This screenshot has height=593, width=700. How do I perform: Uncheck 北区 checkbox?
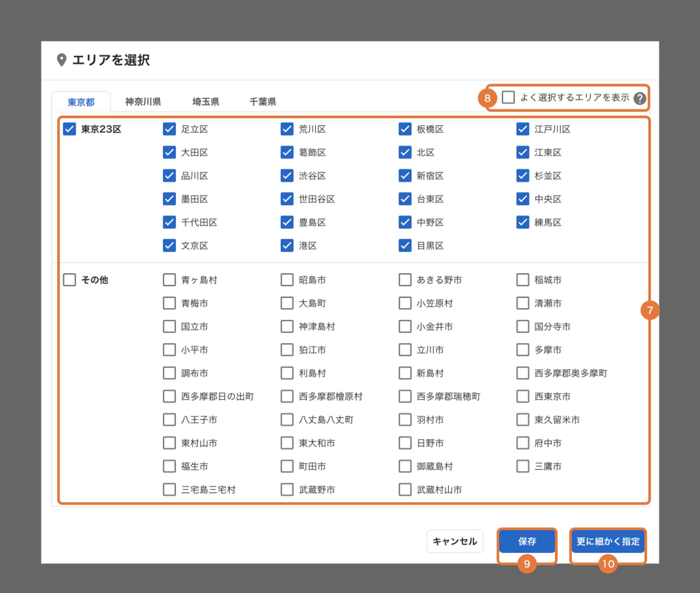point(405,152)
